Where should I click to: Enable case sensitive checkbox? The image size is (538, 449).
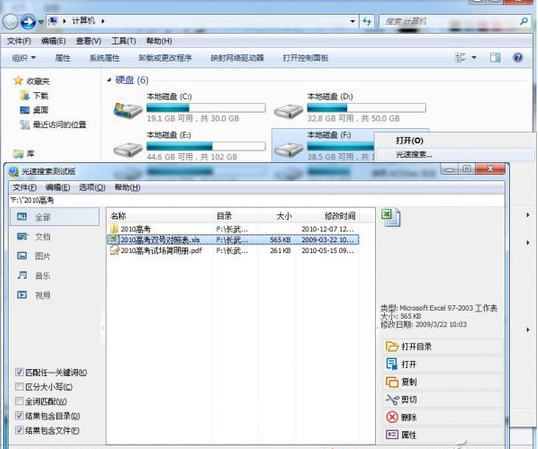(x=19, y=387)
